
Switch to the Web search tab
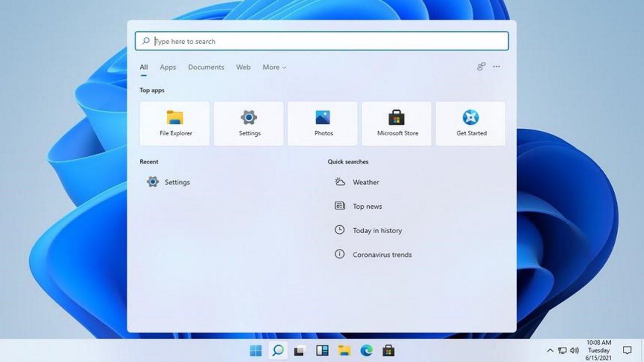point(244,67)
